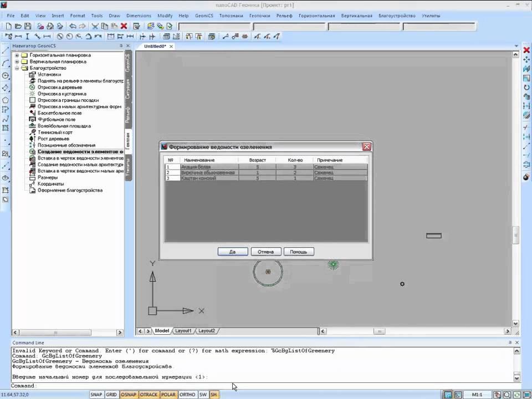
Task: Open the Благоустройство menu
Action: (x=397, y=16)
